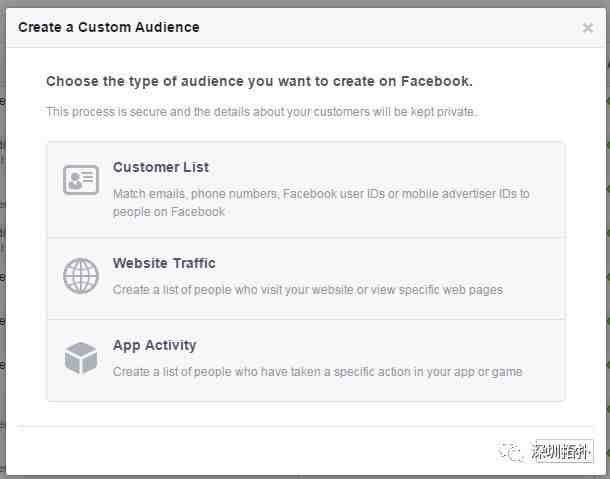Close the Create a Custom Audience dialog

587,28
